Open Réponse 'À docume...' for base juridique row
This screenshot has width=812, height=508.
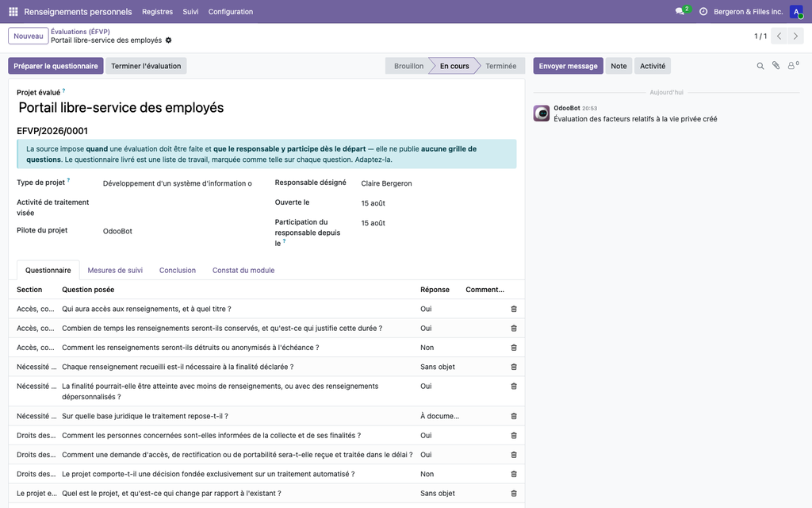pyautogui.click(x=439, y=416)
